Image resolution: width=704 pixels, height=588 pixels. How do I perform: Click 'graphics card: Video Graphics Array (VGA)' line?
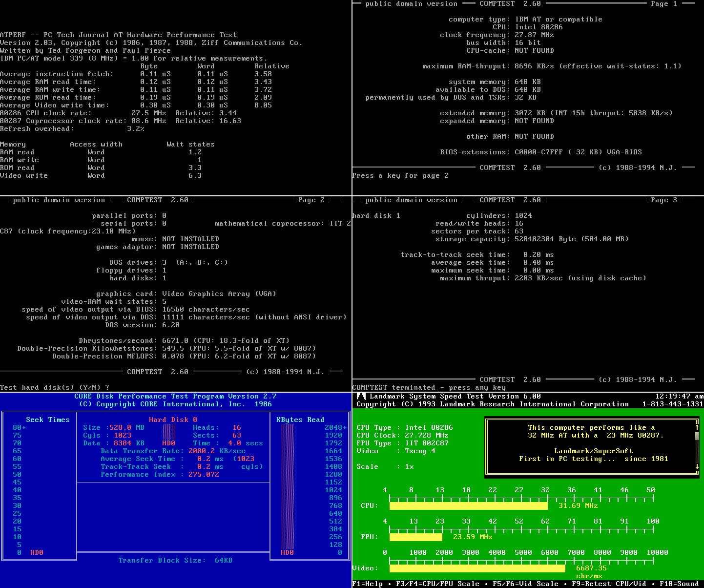(x=186, y=294)
